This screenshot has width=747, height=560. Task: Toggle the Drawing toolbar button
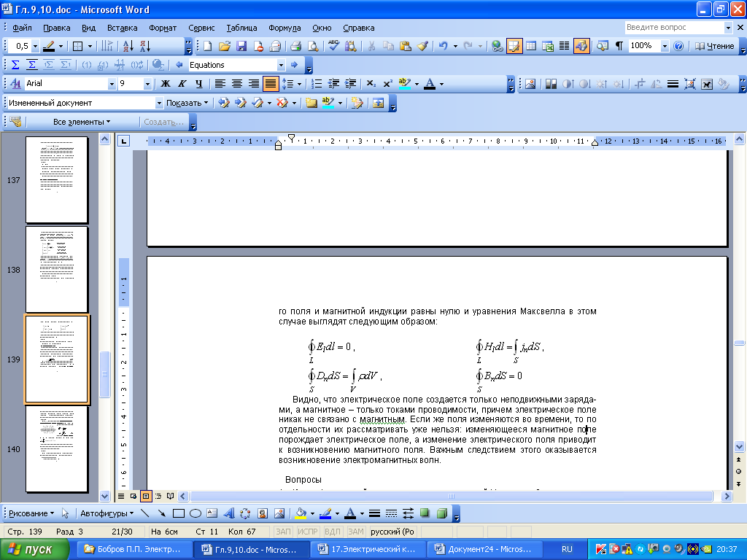tap(581, 46)
